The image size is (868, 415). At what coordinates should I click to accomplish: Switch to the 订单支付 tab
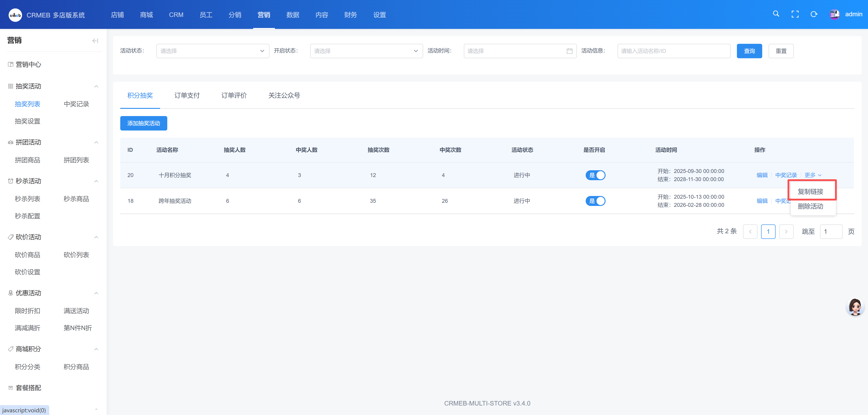(187, 96)
